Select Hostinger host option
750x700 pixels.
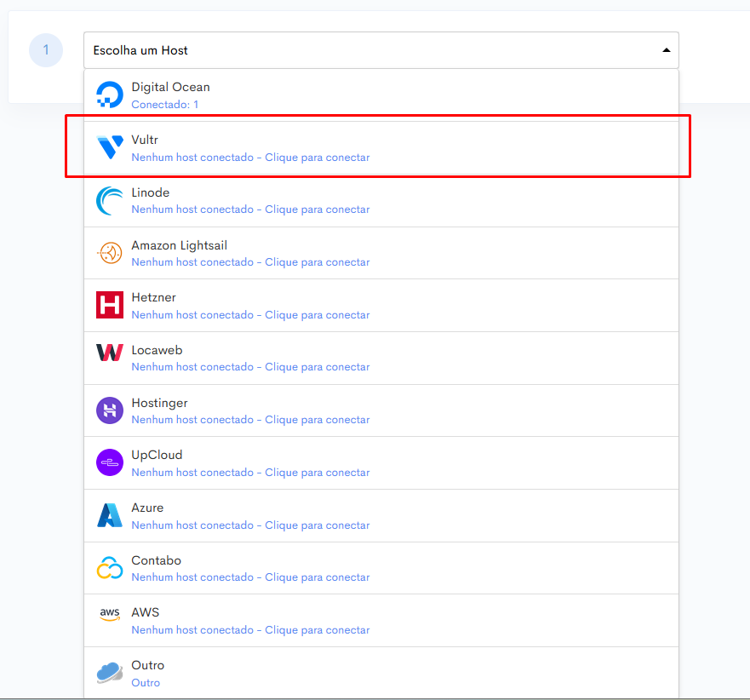click(381, 410)
